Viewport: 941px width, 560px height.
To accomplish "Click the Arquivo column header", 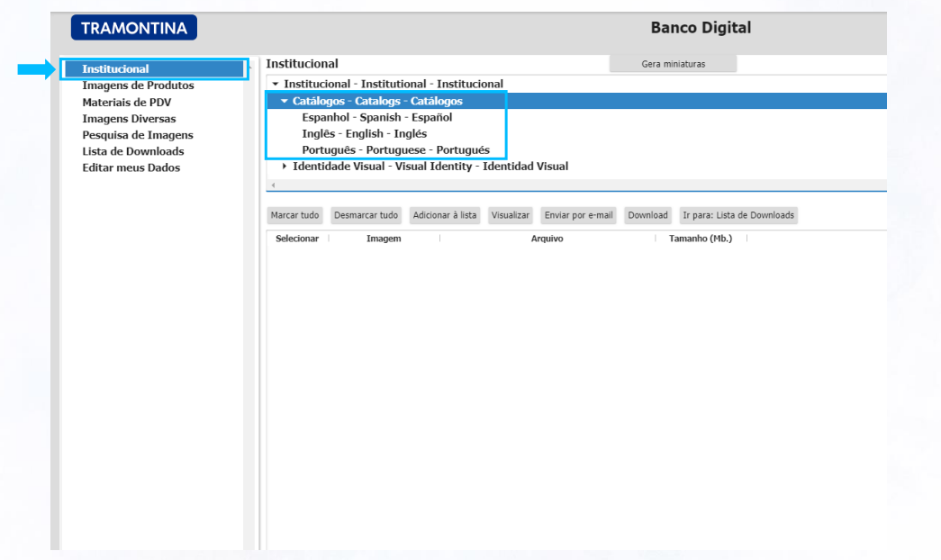I will point(547,239).
